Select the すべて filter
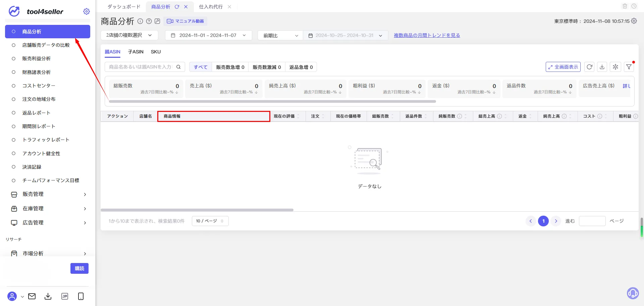644x306 pixels. pyautogui.click(x=201, y=67)
